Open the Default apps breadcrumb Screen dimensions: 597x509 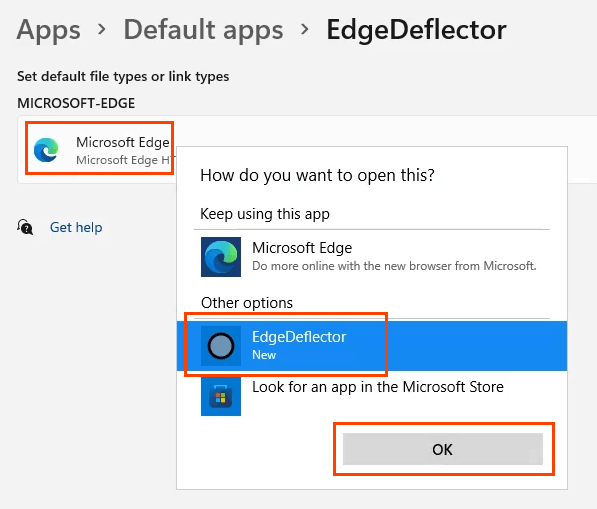coord(203,30)
